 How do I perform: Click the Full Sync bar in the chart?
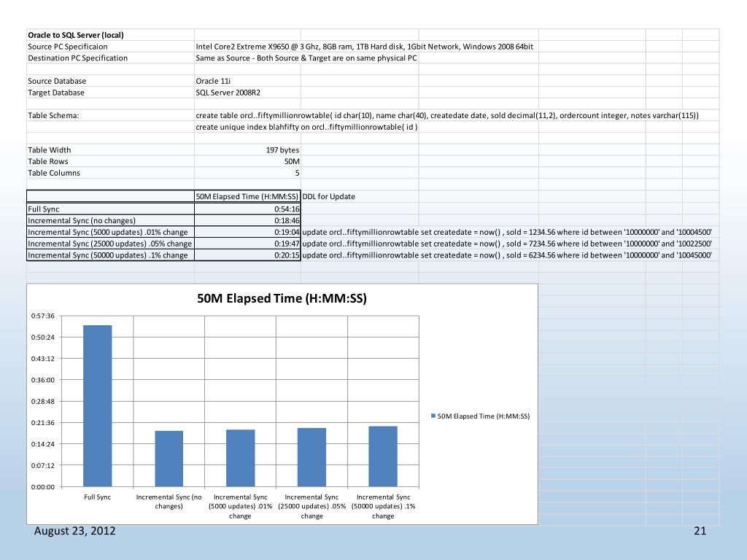(98, 405)
